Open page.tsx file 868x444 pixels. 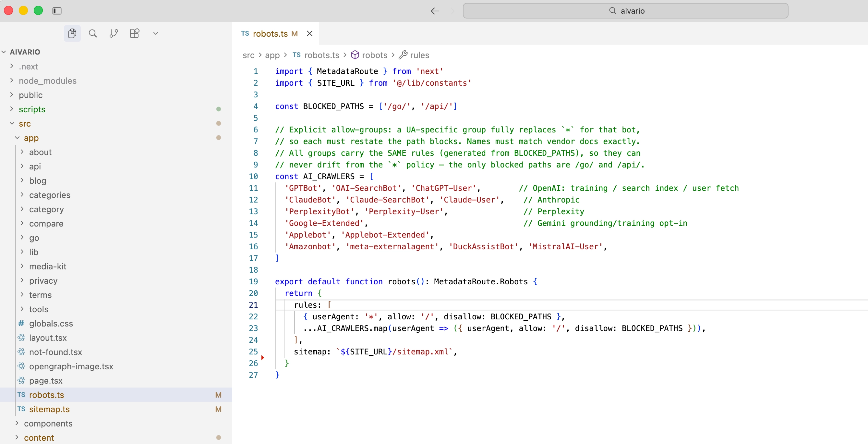[116, 380]
